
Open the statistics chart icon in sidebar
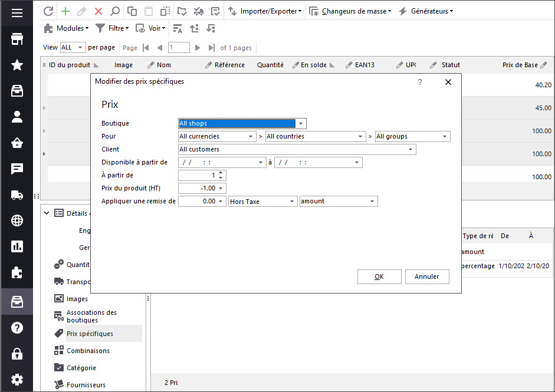click(17, 246)
